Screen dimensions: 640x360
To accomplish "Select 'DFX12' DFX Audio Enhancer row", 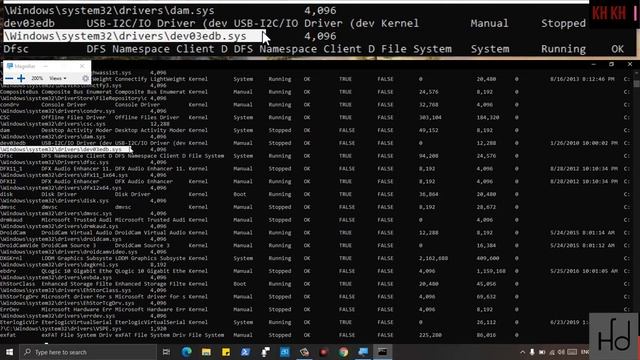I will 314,181.
